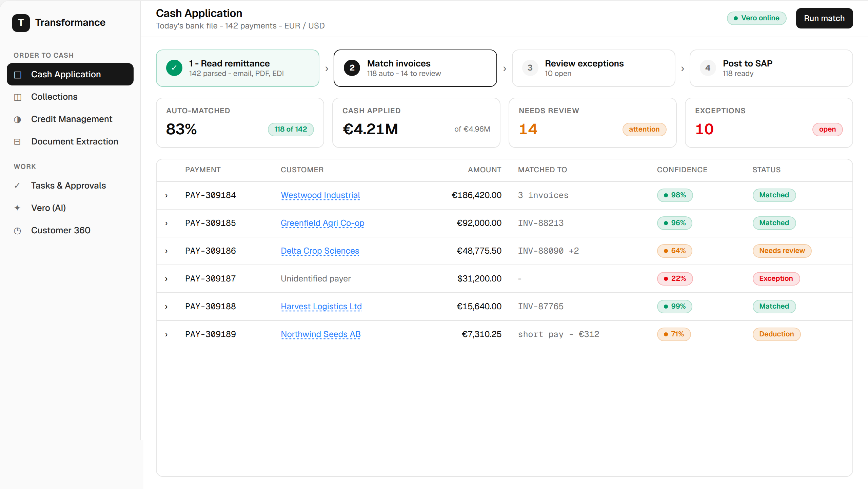
Task: Click Matched status for PAY-309184
Action: [774, 195]
